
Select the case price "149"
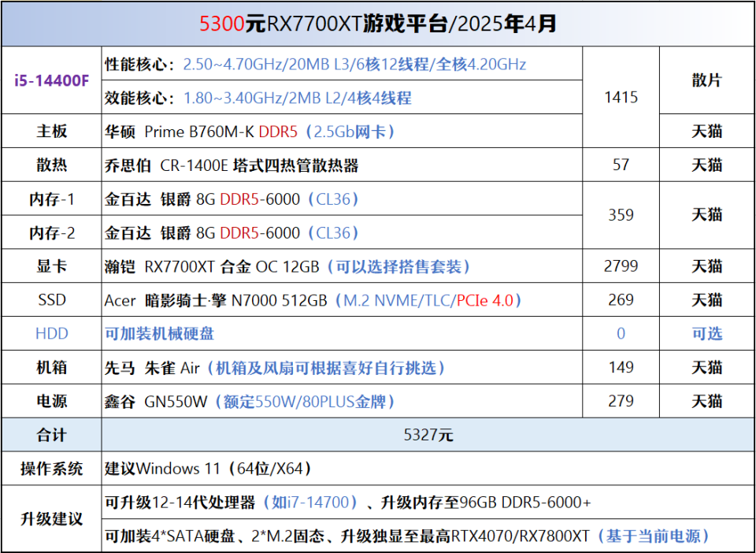coord(621,367)
